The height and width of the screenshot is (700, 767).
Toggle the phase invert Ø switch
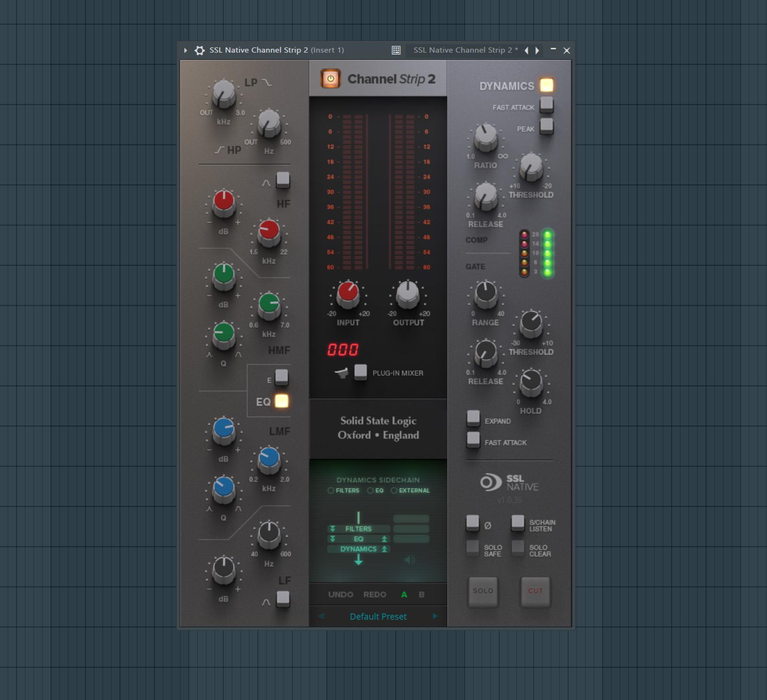pyautogui.click(x=473, y=523)
